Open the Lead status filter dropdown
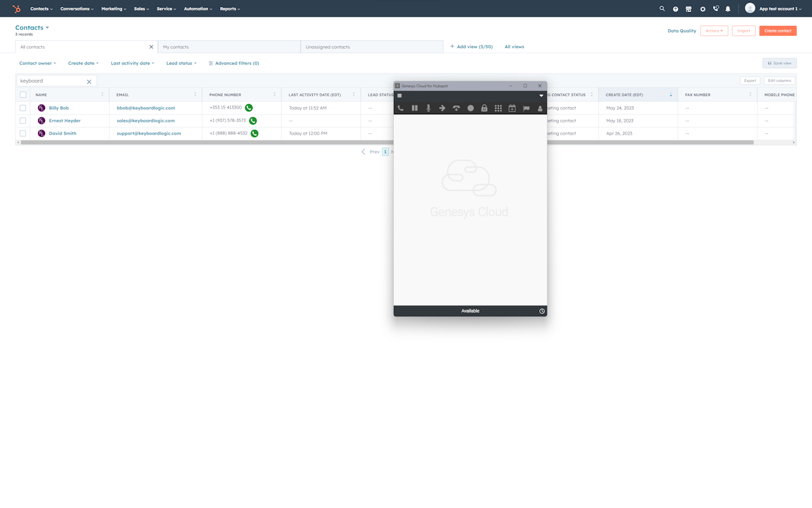The image size is (812, 508). pos(181,63)
